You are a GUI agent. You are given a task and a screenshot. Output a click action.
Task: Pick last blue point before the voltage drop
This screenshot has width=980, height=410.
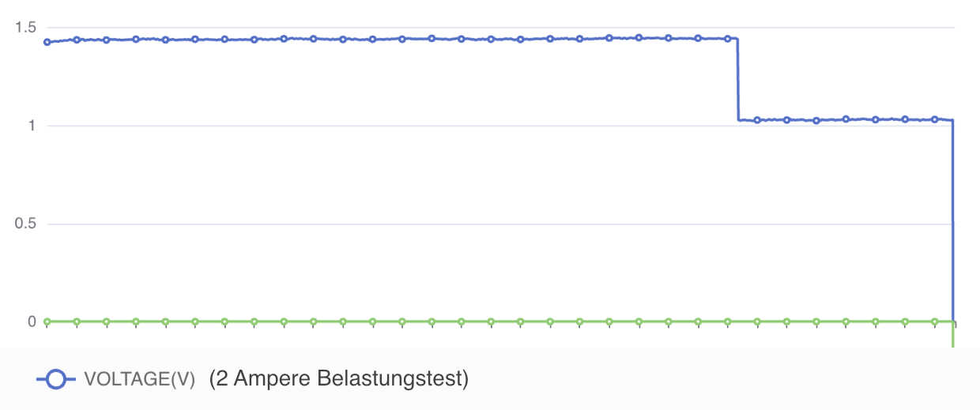(728, 38)
